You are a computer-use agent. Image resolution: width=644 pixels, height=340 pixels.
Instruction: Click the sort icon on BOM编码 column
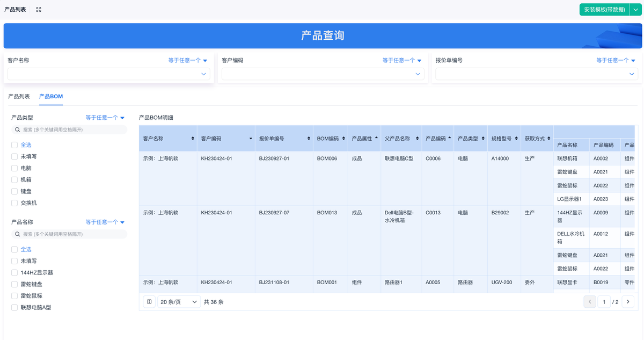click(343, 139)
